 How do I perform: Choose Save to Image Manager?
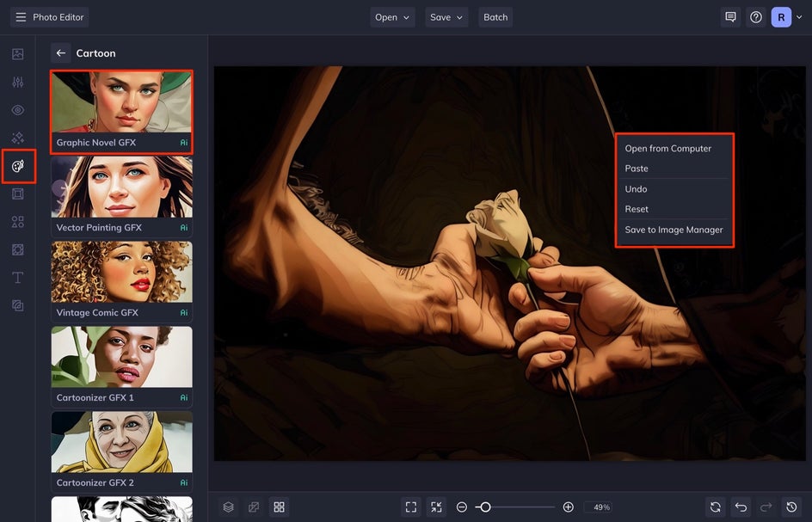tap(674, 230)
